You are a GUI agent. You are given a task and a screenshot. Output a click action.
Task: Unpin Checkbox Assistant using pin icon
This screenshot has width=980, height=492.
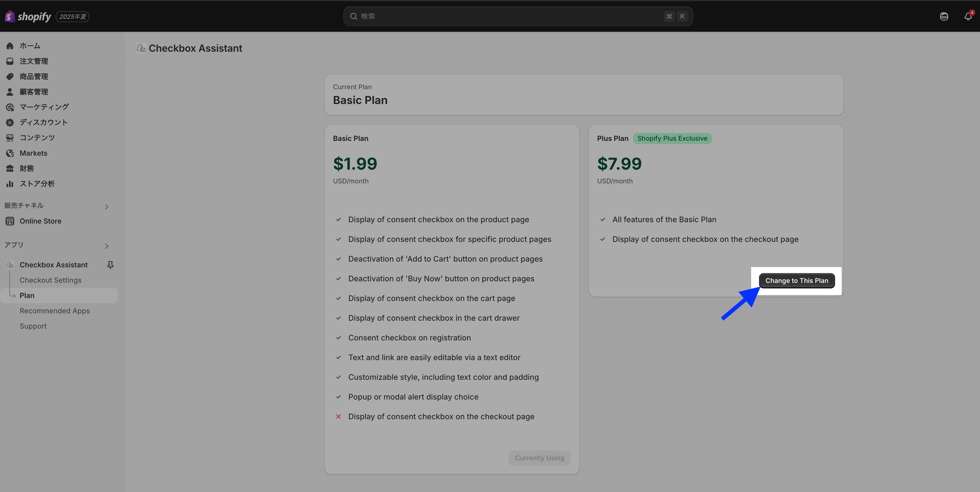pos(110,265)
